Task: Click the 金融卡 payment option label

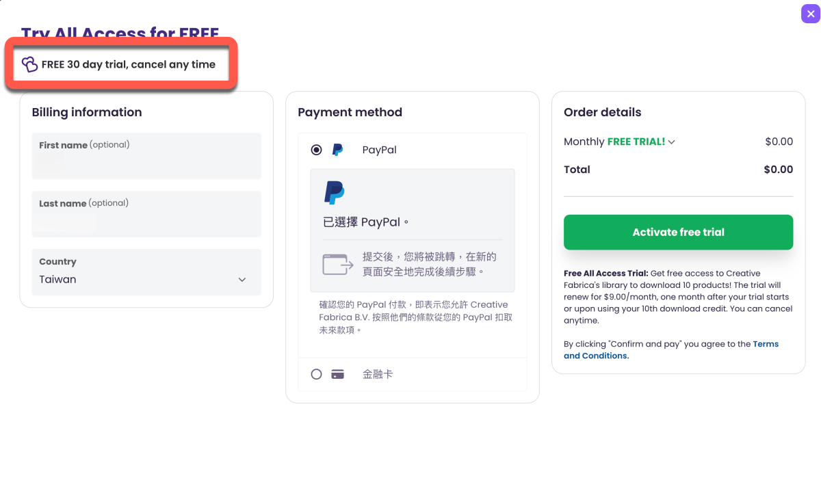Action: [x=378, y=374]
